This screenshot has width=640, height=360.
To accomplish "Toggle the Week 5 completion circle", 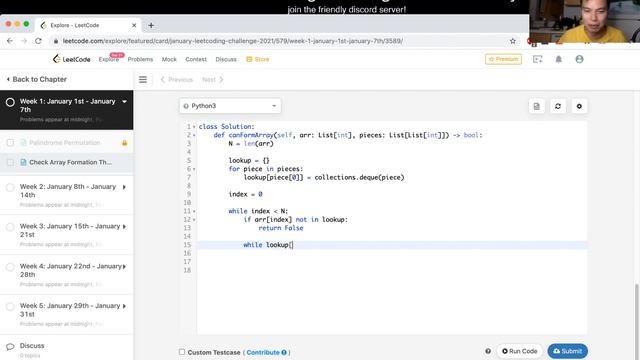I will pyautogui.click(x=10, y=307).
